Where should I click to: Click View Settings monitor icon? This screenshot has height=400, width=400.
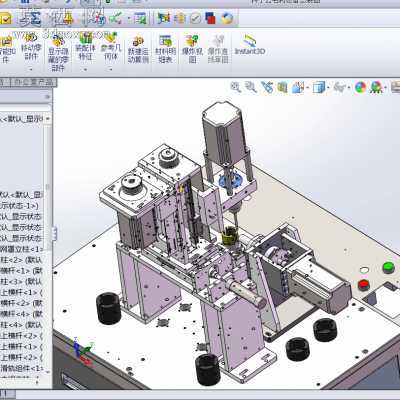(396, 88)
